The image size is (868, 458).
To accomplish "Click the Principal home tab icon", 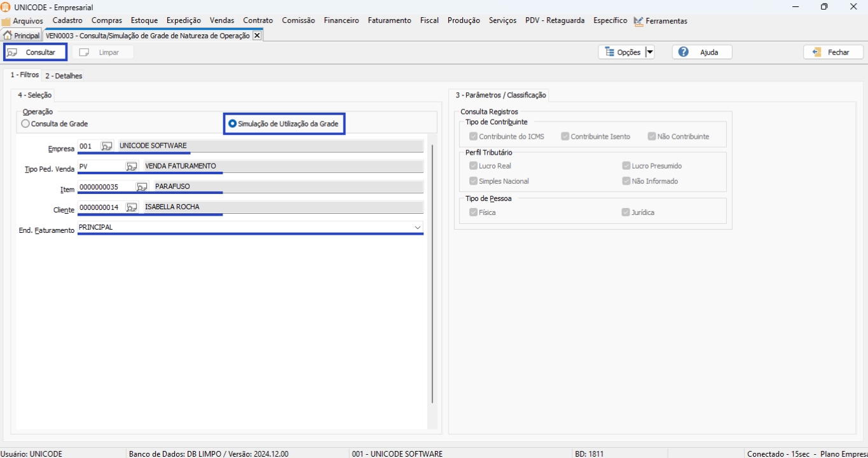I will [x=8, y=36].
